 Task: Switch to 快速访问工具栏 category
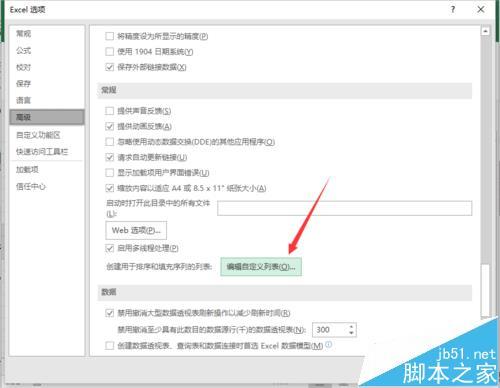(42, 152)
